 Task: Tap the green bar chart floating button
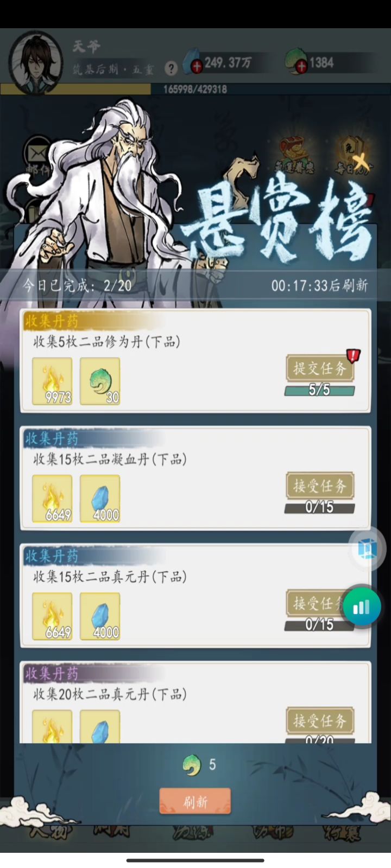click(x=361, y=606)
